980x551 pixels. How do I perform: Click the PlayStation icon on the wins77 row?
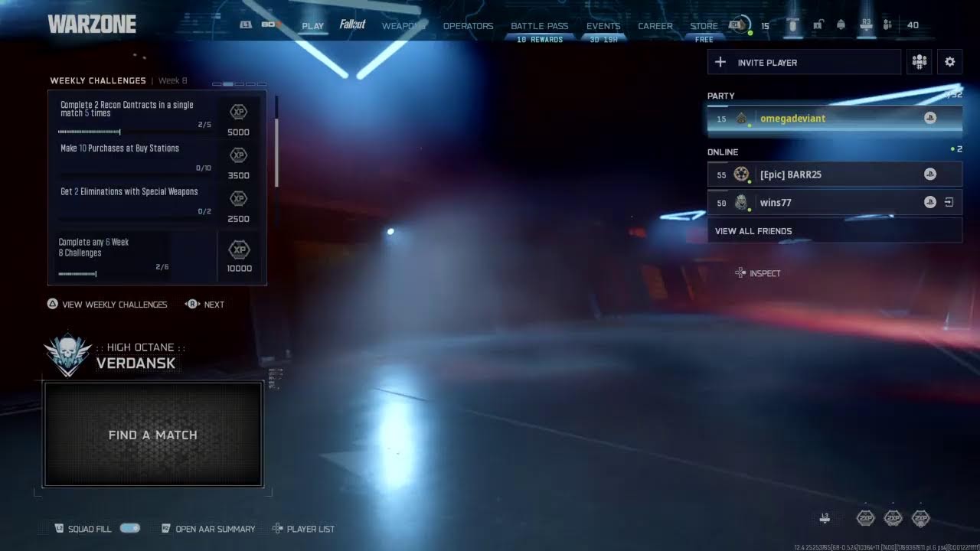(929, 203)
